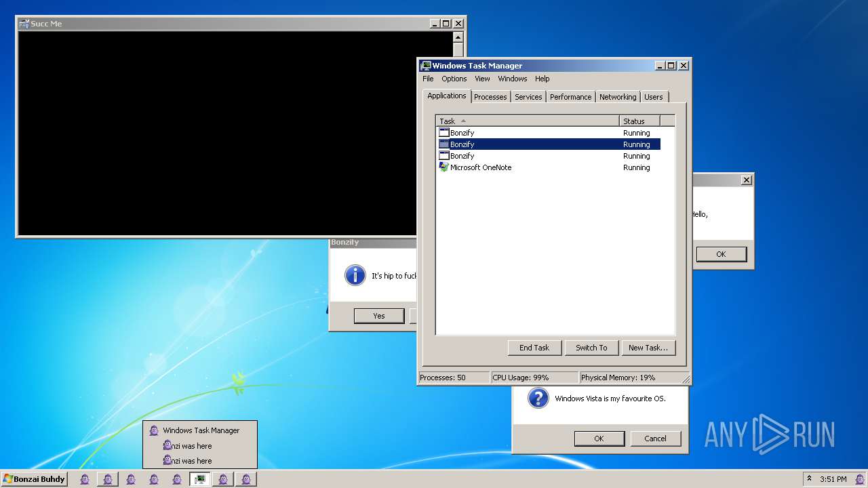Click 'Windows Vista is my favourite OS.' message text
Screen dimensions: 868x488
[x=610, y=399]
